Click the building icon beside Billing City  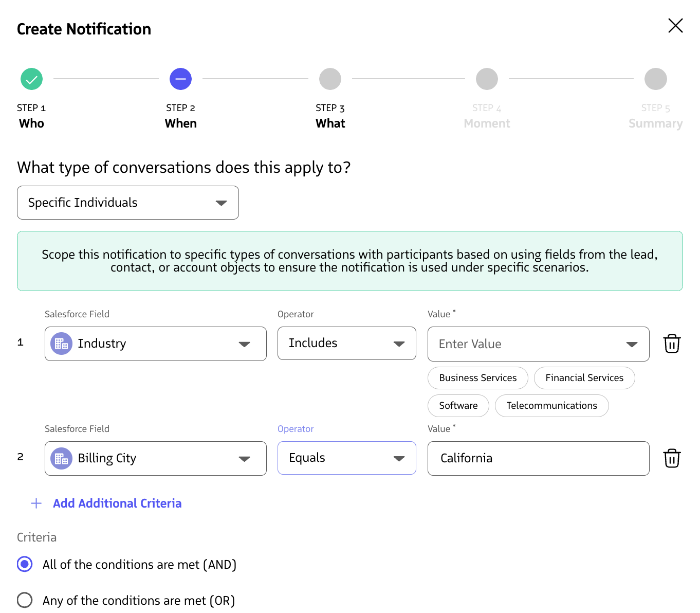(x=61, y=458)
